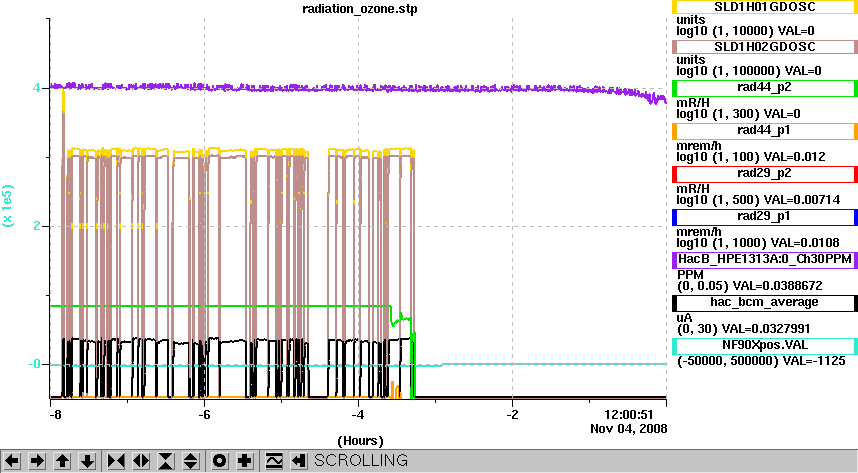Click the -2 tick on the time axis

[x=512, y=415]
